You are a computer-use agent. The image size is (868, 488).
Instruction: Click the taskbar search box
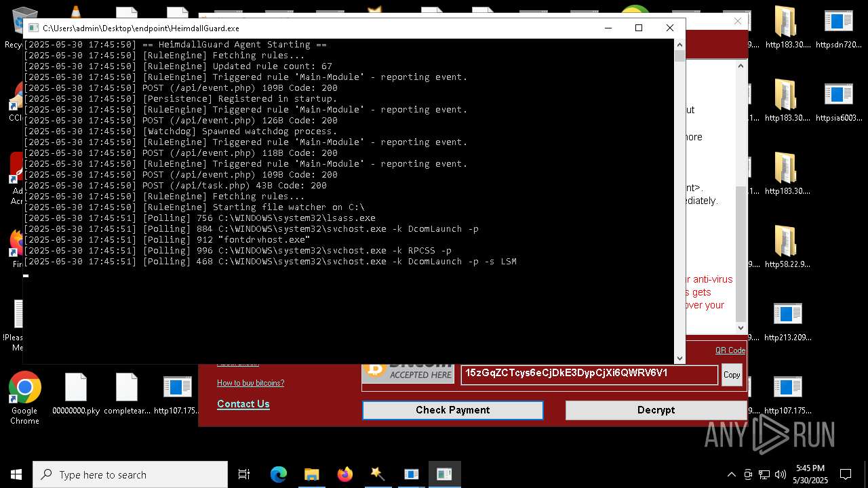[x=130, y=474]
